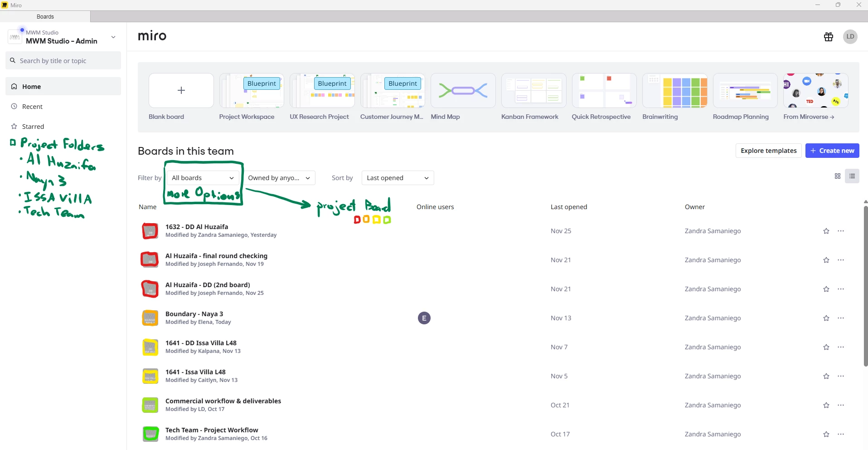
Task: Star the Boundary - Naya 3 board
Action: [x=826, y=318]
